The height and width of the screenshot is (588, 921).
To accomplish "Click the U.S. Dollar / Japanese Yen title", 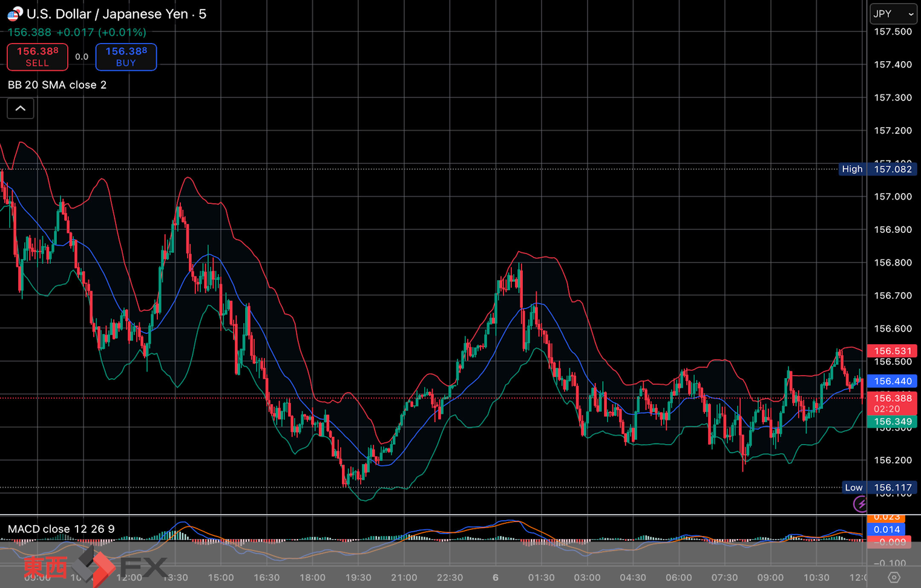I will click(116, 14).
